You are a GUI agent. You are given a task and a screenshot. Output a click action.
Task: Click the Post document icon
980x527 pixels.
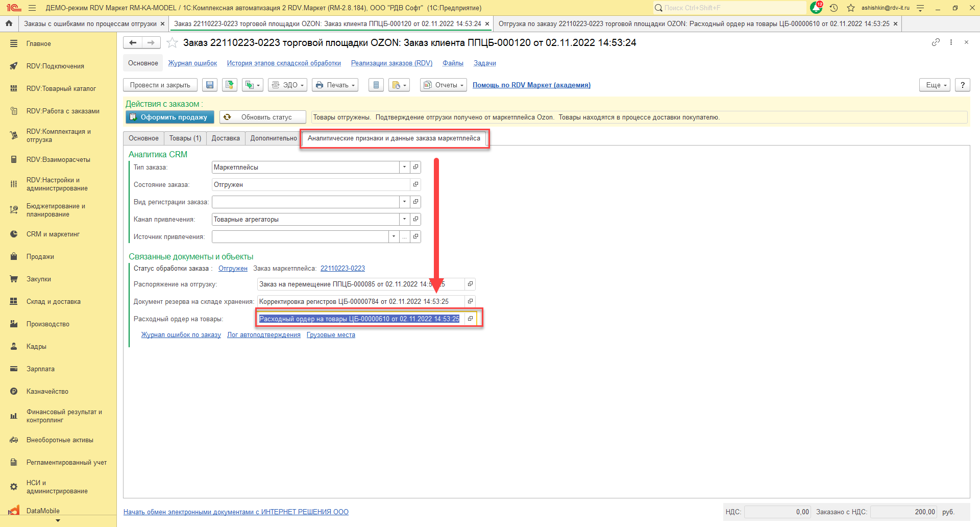(230, 85)
